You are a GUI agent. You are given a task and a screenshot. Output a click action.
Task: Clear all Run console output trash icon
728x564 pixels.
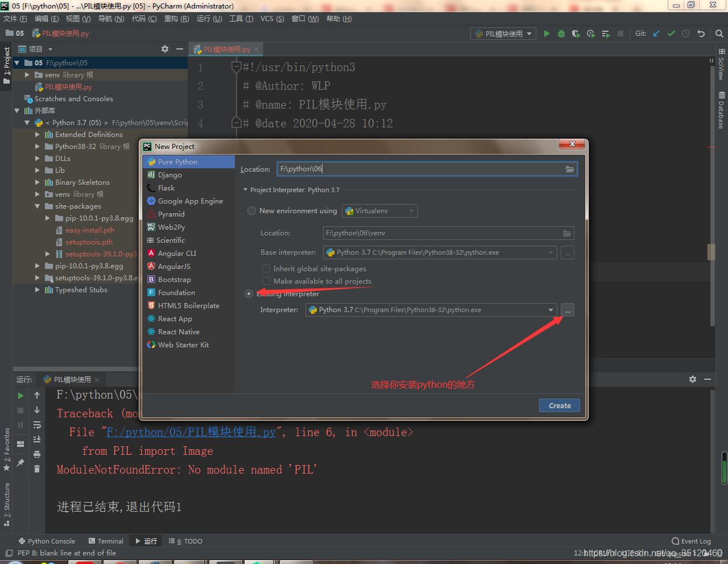coord(37,469)
